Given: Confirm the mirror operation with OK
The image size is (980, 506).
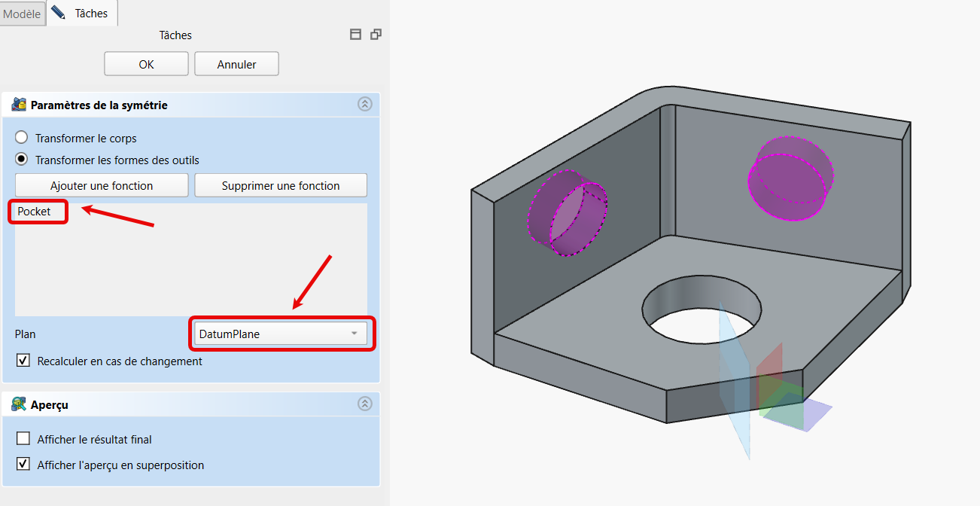Looking at the screenshot, I should 146,64.
